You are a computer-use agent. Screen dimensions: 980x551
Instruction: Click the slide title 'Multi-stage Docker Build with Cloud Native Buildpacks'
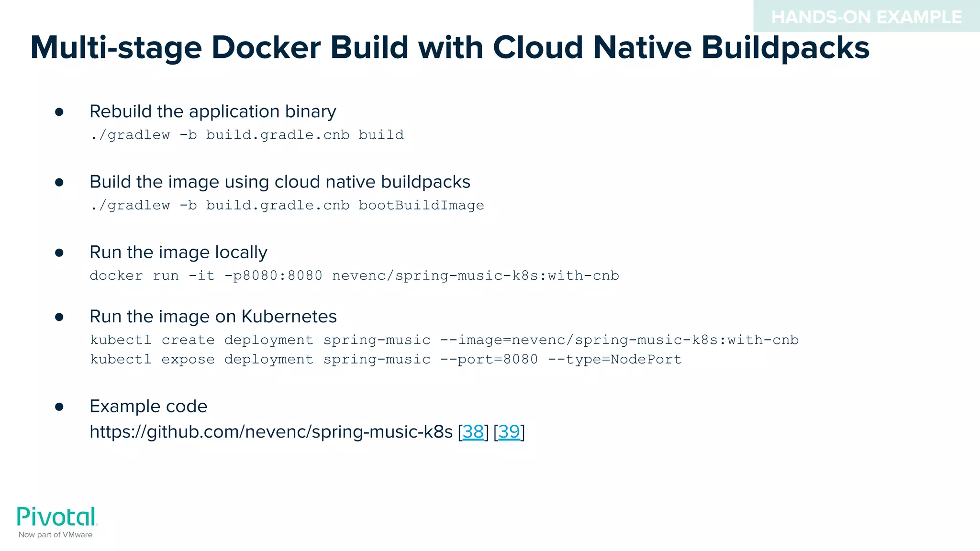(450, 48)
